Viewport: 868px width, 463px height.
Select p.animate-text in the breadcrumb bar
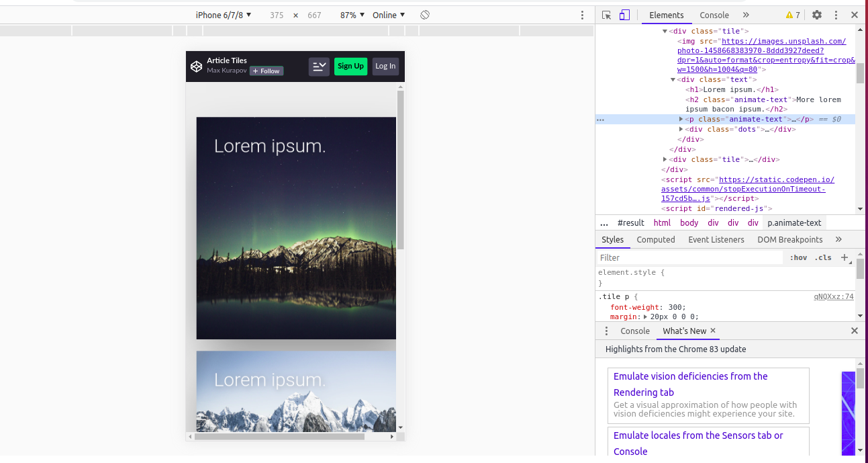coord(794,223)
